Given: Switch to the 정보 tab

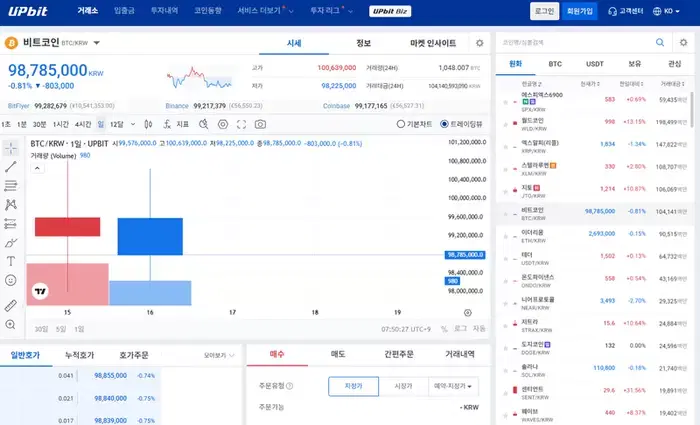Looking at the screenshot, I should 363,43.
